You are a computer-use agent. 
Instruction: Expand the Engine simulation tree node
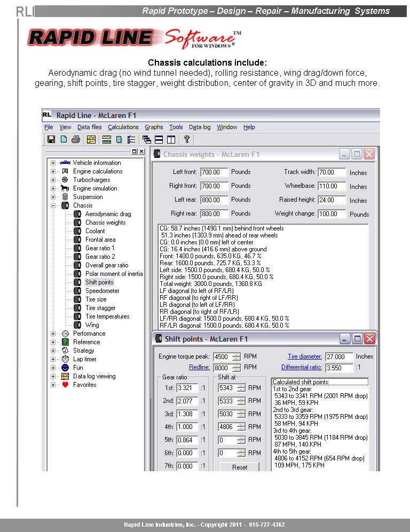click(x=53, y=188)
